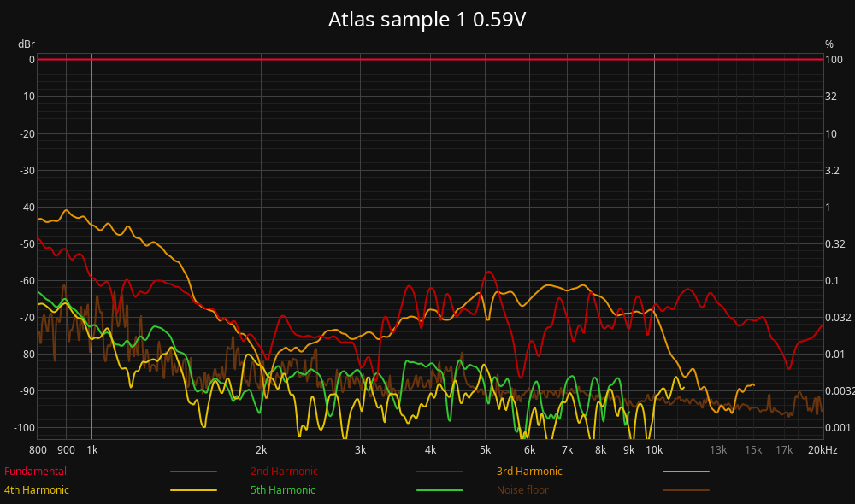Click the 1k tick on the frequency axis

click(91, 450)
